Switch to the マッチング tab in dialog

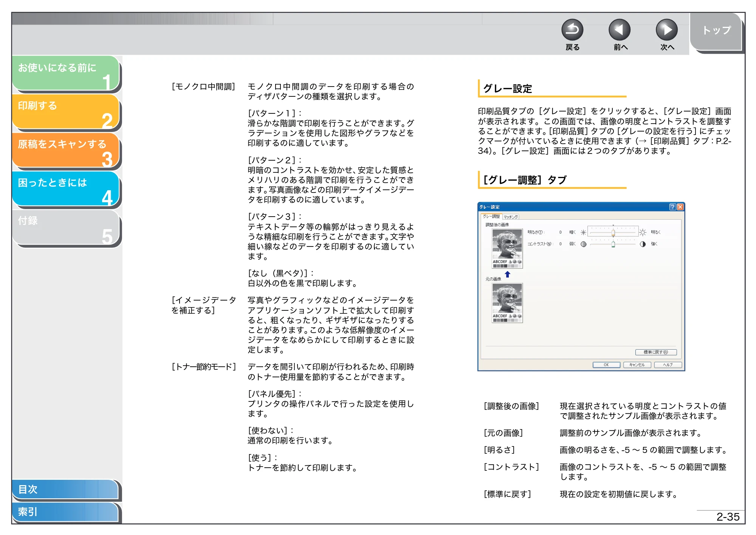pyautogui.click(x=511, y=217)
